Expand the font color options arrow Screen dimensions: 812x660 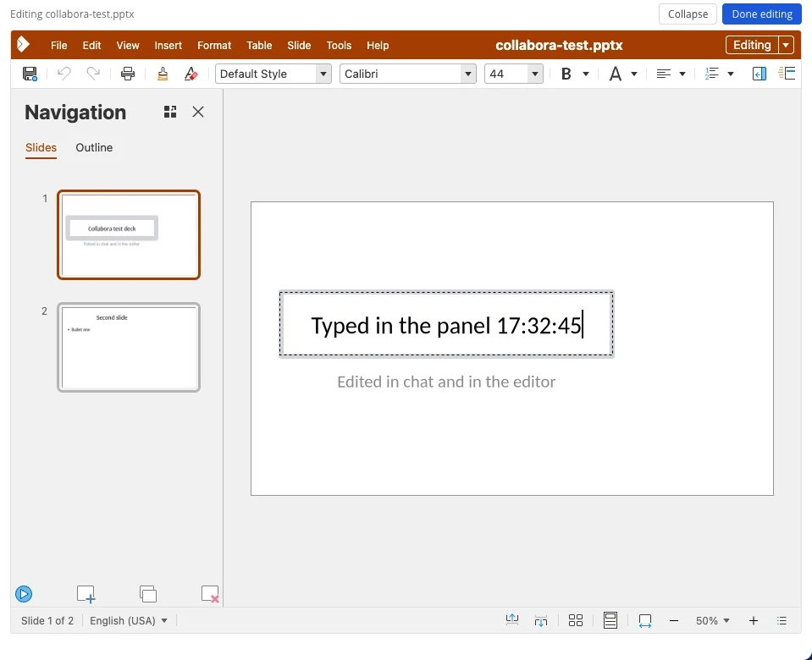pos(634,74)
